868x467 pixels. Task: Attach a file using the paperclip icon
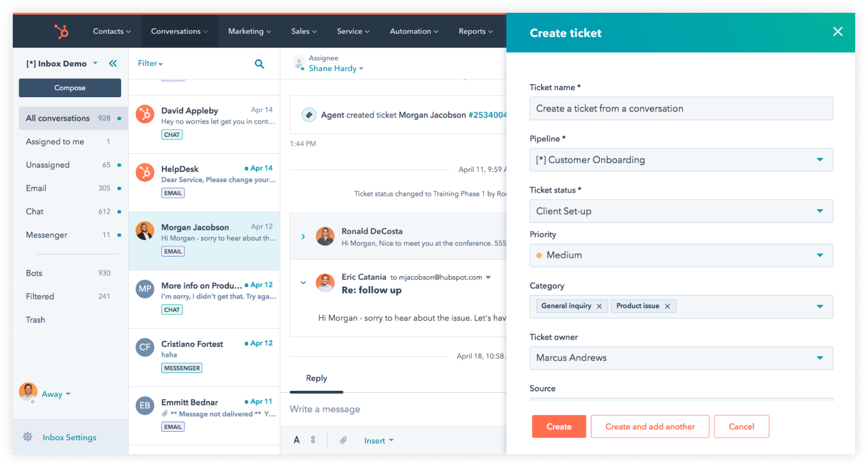click(x=343, y=439)
